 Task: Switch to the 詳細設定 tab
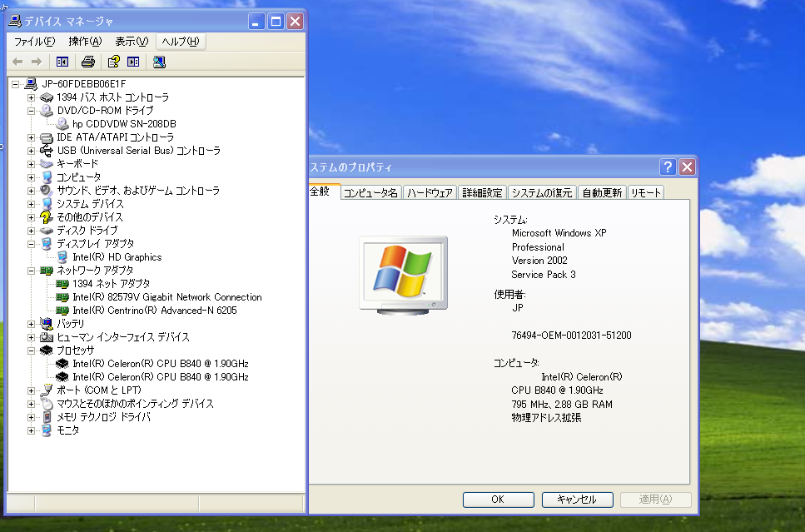point(482,192)
